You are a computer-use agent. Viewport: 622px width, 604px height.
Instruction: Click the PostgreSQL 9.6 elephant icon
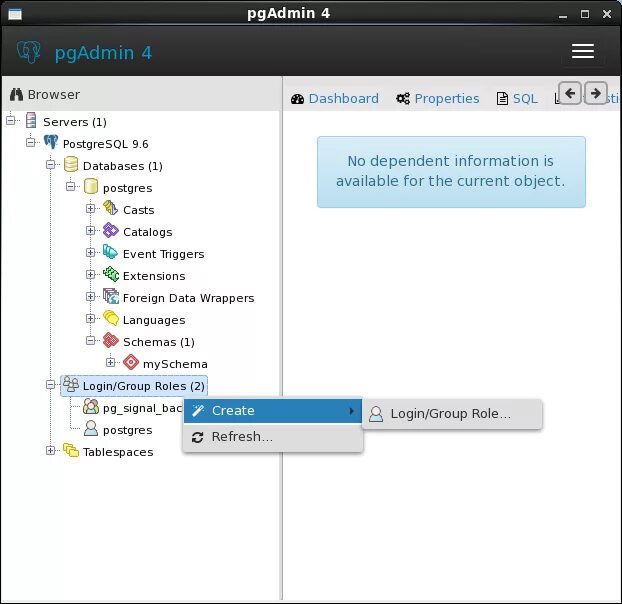[x=51, y=142]
